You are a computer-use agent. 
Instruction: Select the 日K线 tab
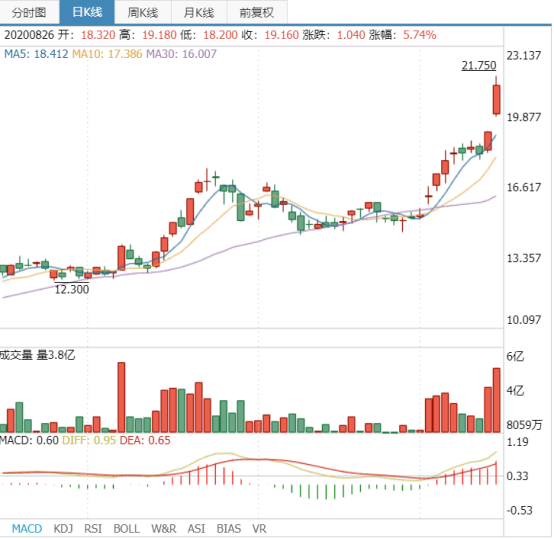(x=87, y=12)
